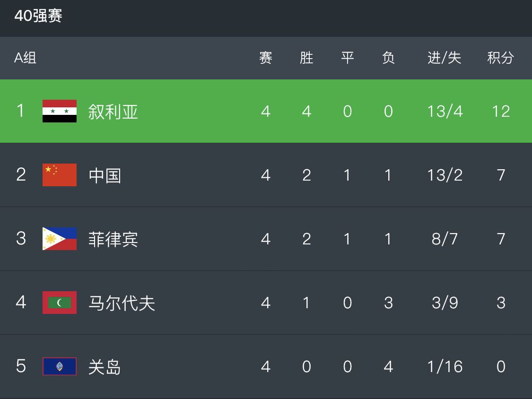Click Guam's 1/16 goals record
This screenshot has width=532, height=399.
(x=445, y=366)
